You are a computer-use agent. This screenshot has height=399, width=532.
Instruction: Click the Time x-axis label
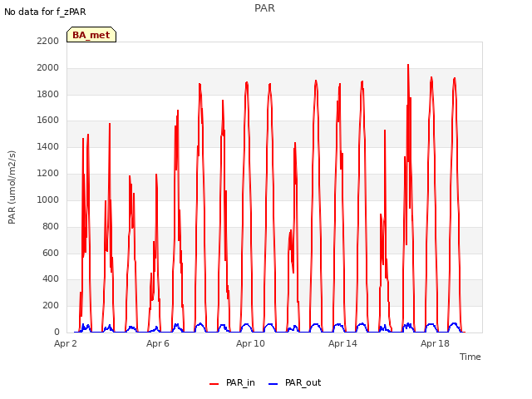click(x=470, y=357)
